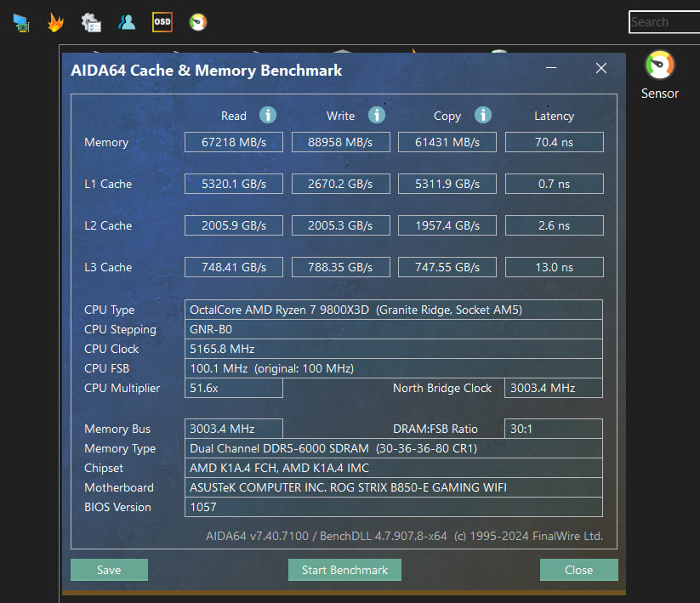Screen dimensions: 700x603
Task: Click the L3 Cache write value 788.35 GB/s
Action: 340,267
